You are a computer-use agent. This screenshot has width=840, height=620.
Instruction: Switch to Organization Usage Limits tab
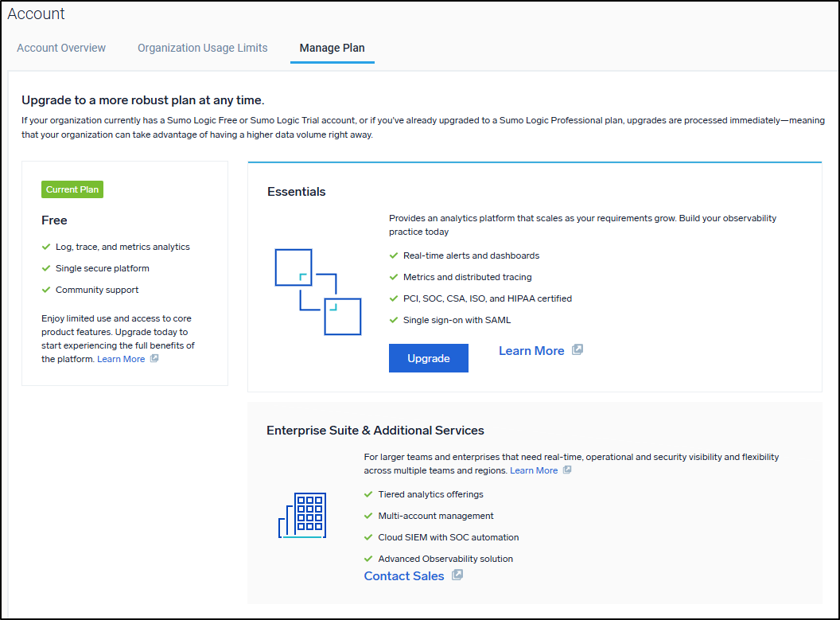click(202, 48)
